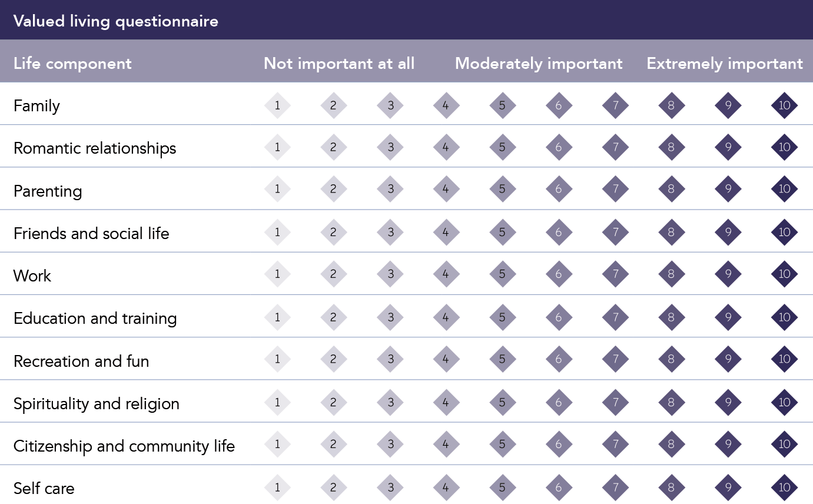Click the Not important at all header
The image size is (813, 504).
[x=339, y=64]
